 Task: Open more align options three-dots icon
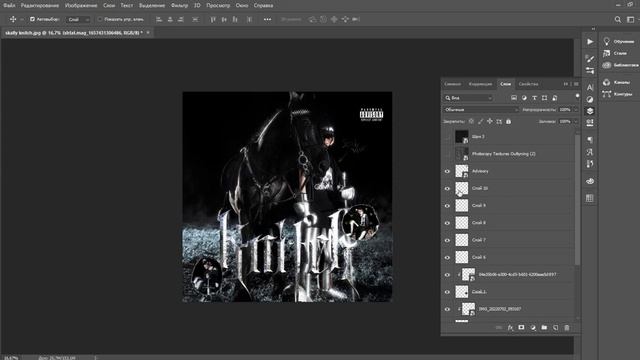click(x=267, y=19)
